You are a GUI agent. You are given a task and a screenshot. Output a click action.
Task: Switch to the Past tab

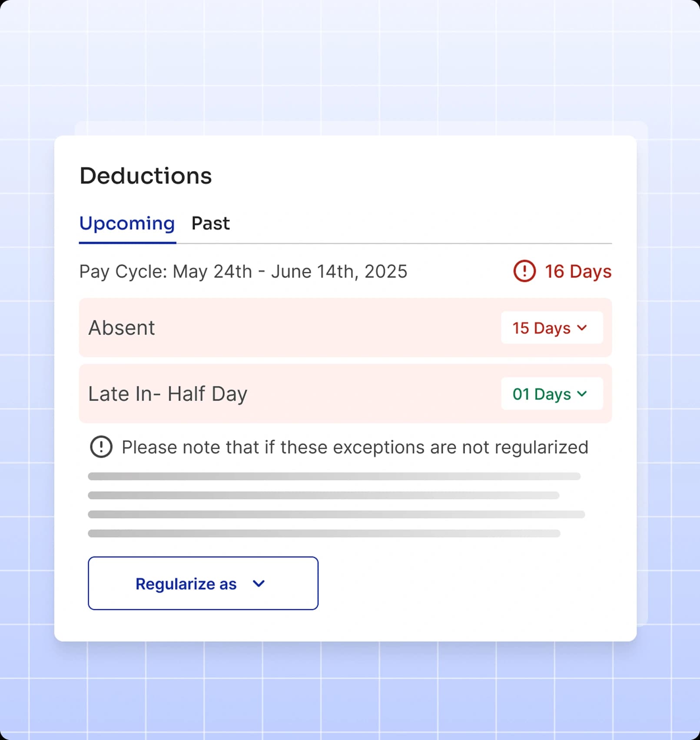tap(210, 223)
